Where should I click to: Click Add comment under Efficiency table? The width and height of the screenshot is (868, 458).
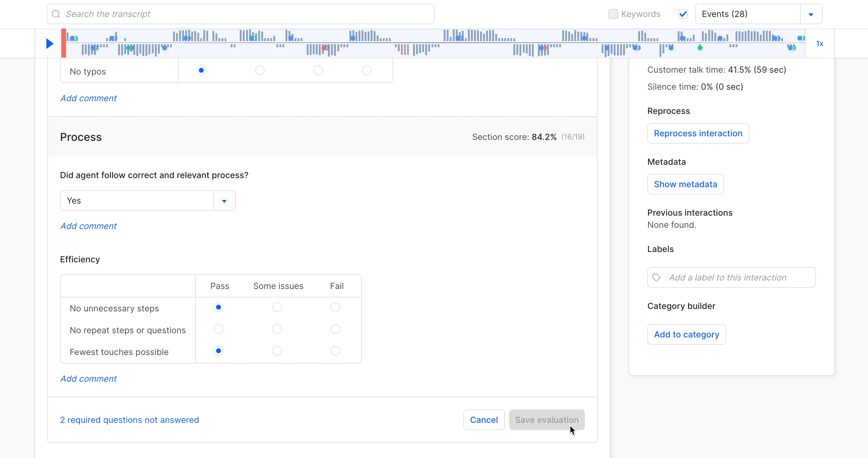tap(88, 379)
